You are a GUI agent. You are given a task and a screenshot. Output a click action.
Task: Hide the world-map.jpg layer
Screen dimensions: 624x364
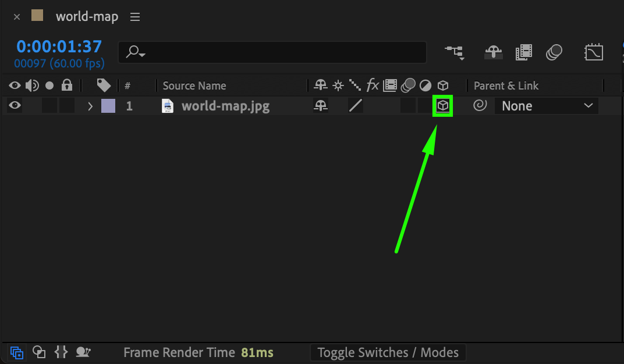(x=15, y=106)
